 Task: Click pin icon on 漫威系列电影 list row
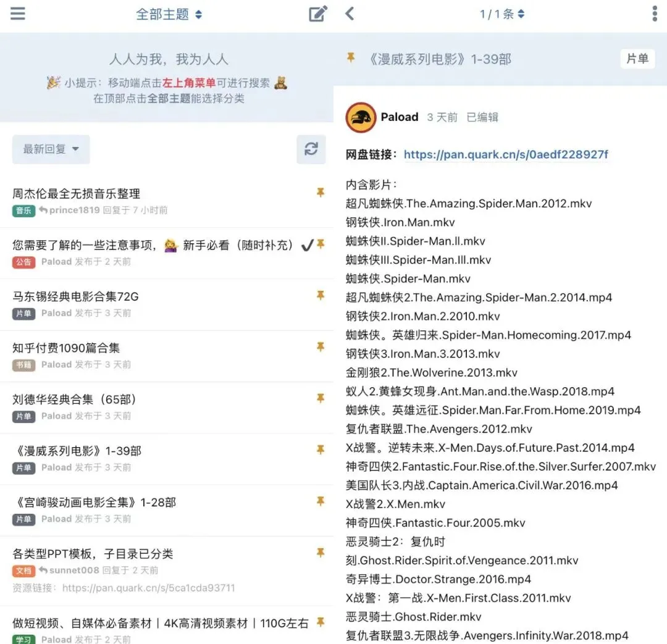tap(321, 450)
